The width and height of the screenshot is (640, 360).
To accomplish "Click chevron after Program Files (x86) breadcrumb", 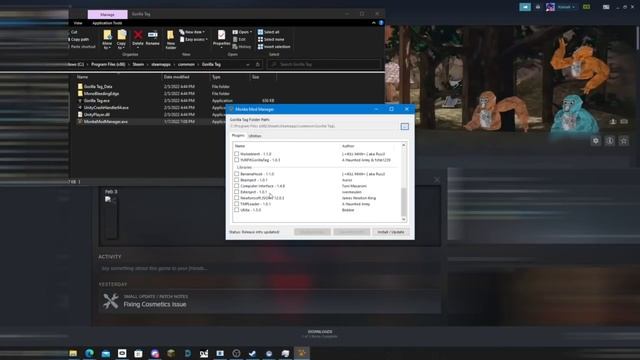I will [x=129, y=64].
